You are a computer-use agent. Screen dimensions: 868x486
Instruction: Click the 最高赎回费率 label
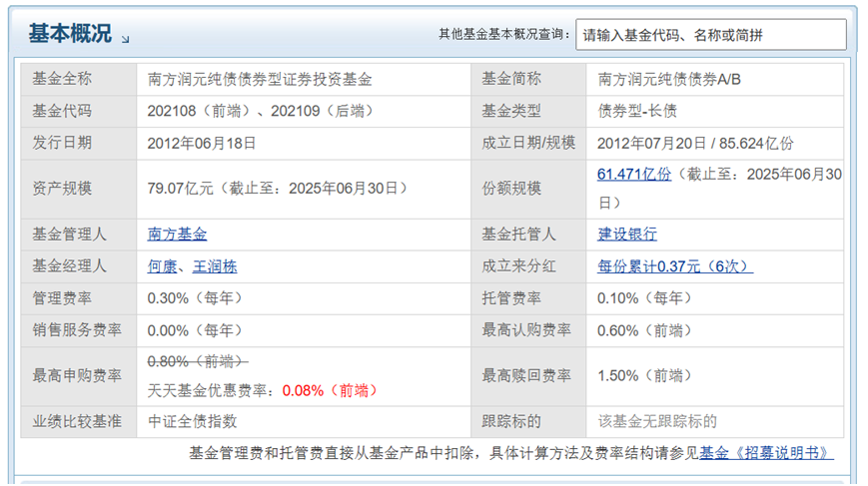[x=526, y=376]
